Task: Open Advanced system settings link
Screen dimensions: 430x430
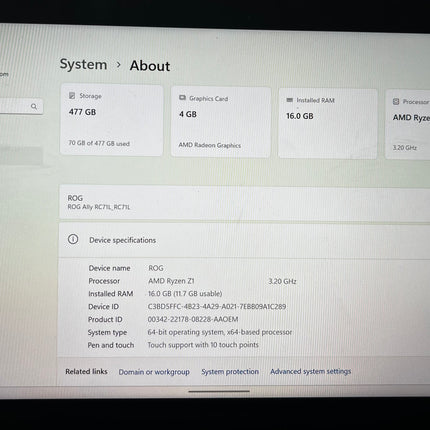Action: tap(311, 371)
